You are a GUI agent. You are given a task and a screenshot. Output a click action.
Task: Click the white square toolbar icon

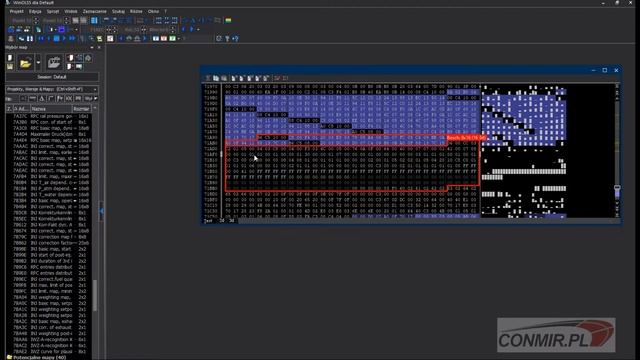point(110,39)
